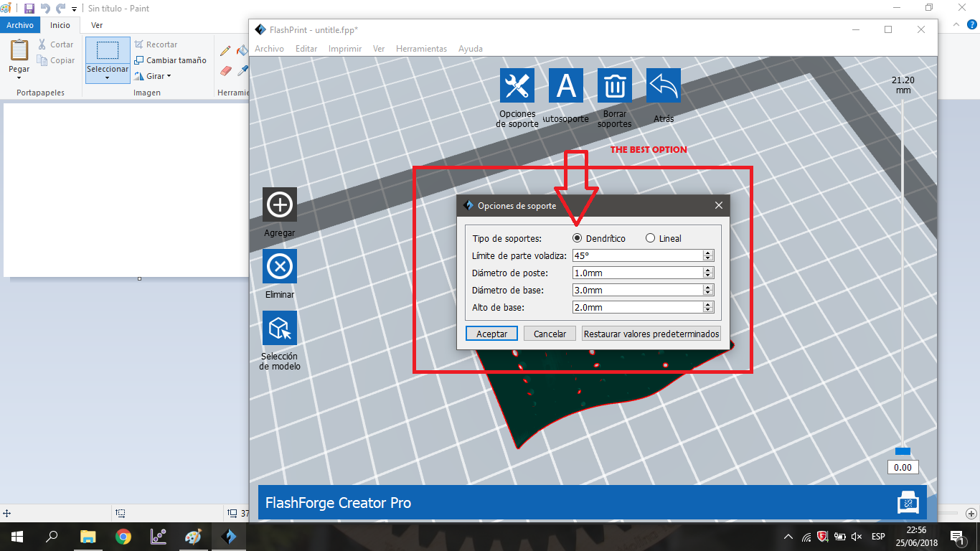Show hidden tray icons chevron
Viewport: 980px width, 551px height.
click(788, 537)
